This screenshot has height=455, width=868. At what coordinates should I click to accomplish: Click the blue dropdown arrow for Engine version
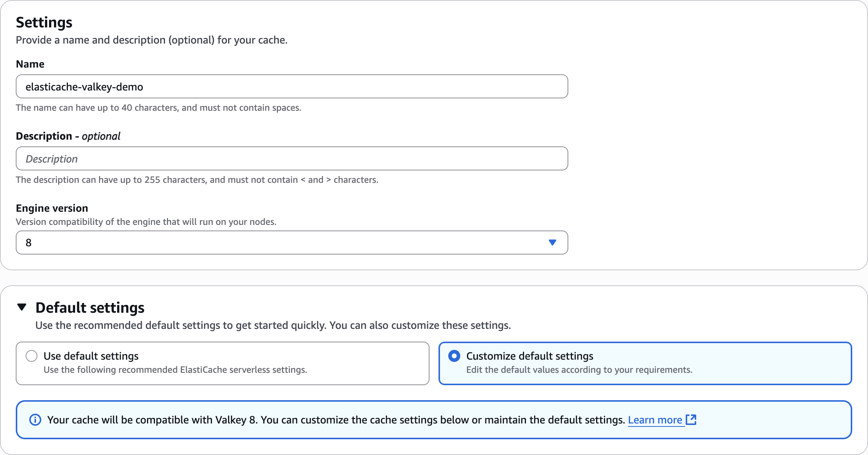pos(552,243)
